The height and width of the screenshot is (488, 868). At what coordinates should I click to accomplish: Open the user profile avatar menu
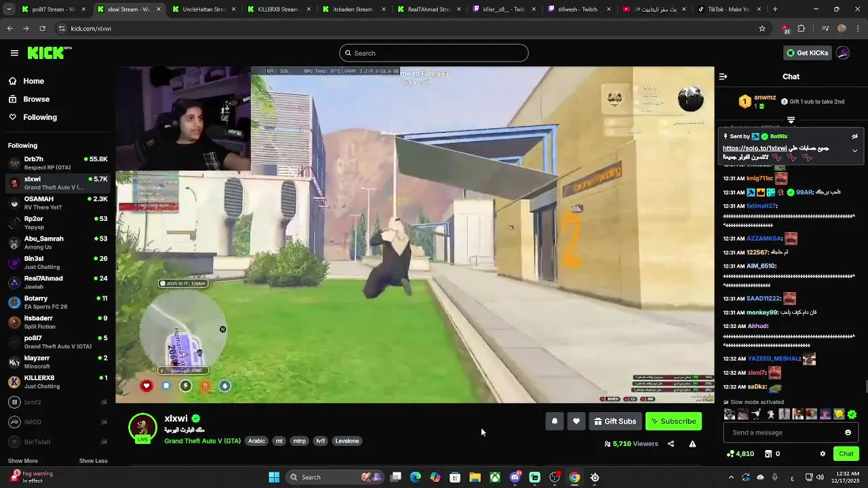tap(843, 53)
